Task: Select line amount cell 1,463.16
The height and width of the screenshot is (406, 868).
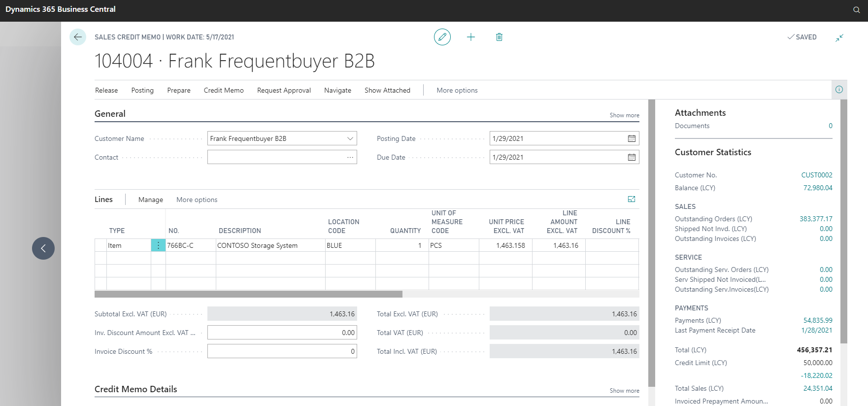Action: click(x=559, y=245)
